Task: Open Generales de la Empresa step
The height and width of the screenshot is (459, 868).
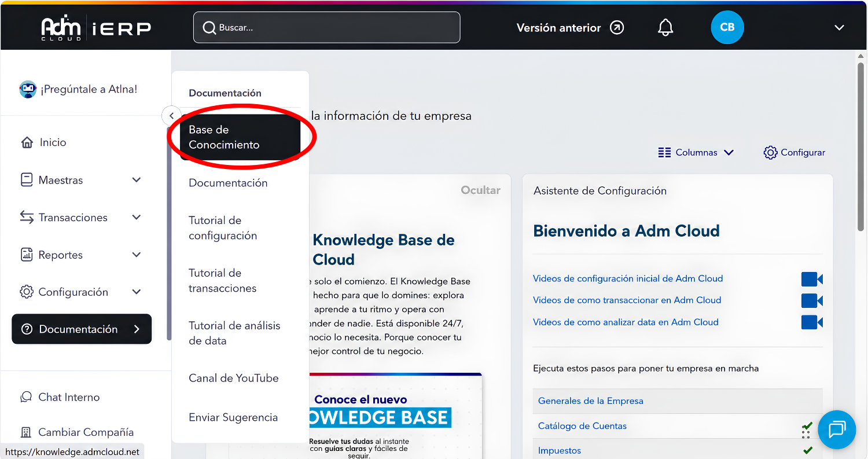Action: pyautogui.click(x=591, y=401)
